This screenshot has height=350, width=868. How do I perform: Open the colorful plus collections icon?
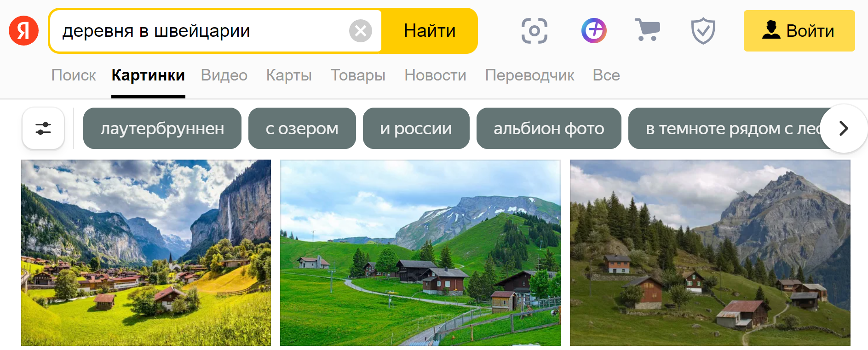coord(594,31)
